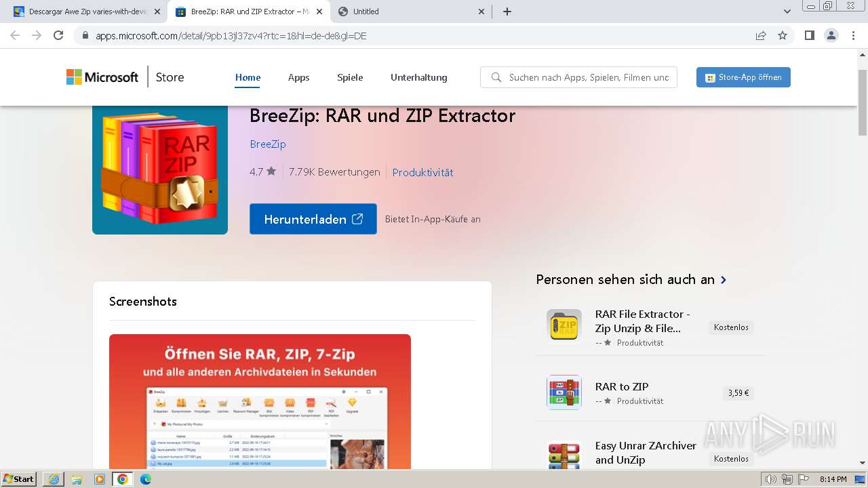The height and width of the screenshot is (488, 868).
Task: Open the Chrome three-dot menu
Action: click(852, 35)
